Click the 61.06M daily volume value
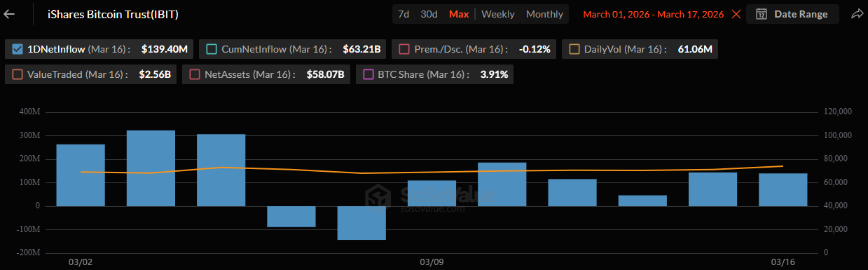The image size is (868, 270). [696, 49]
